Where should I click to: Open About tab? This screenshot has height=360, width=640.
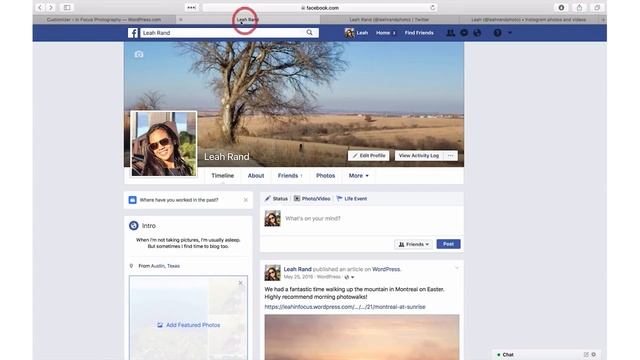(x=256, y=176)
